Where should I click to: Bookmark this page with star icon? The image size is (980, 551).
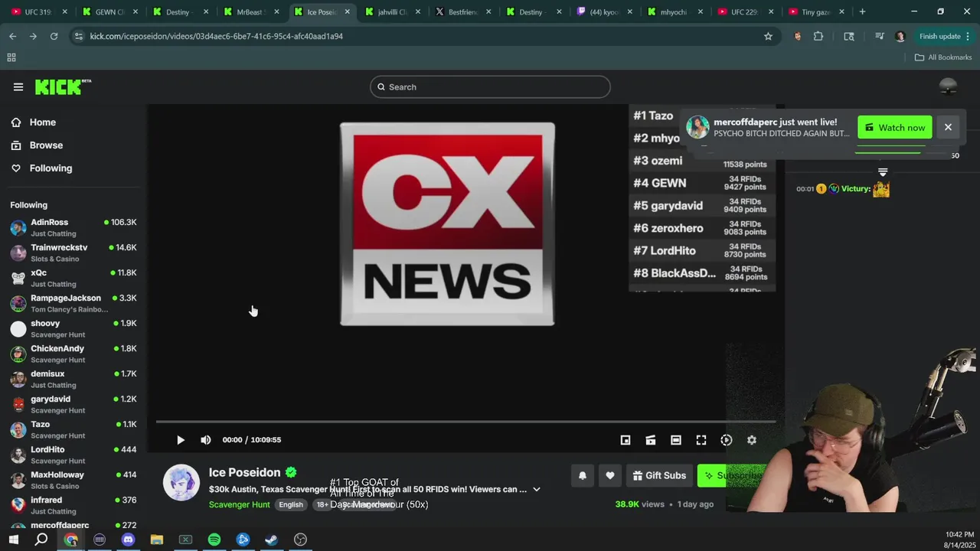tap(768, 36)
